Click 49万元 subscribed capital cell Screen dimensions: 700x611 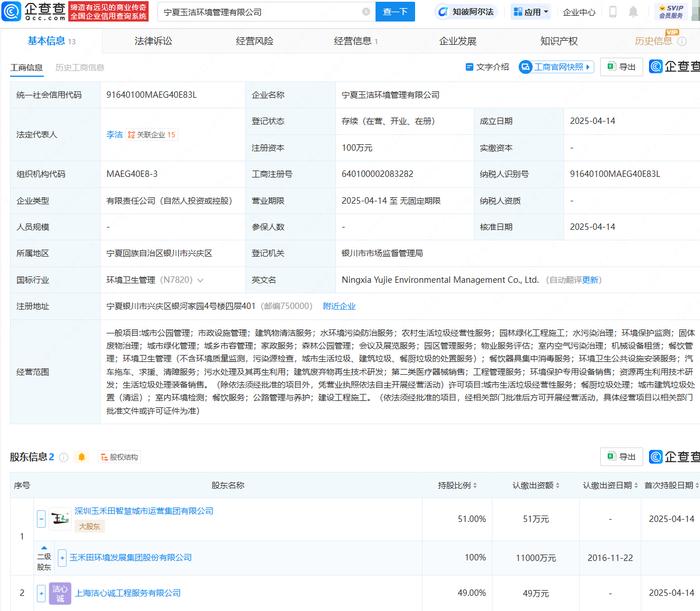pyautogui.click(x=536, y=594)
